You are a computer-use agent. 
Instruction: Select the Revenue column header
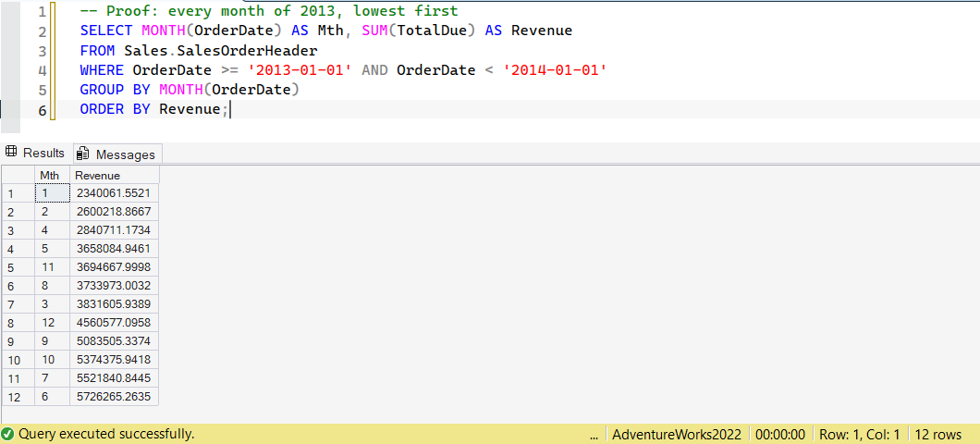[x=114, y=175]
